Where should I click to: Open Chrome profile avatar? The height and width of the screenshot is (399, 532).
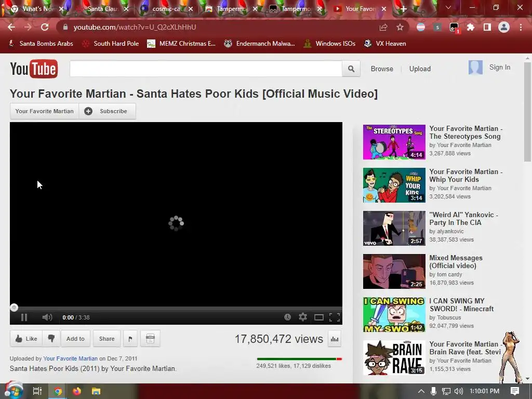(504, 27)
